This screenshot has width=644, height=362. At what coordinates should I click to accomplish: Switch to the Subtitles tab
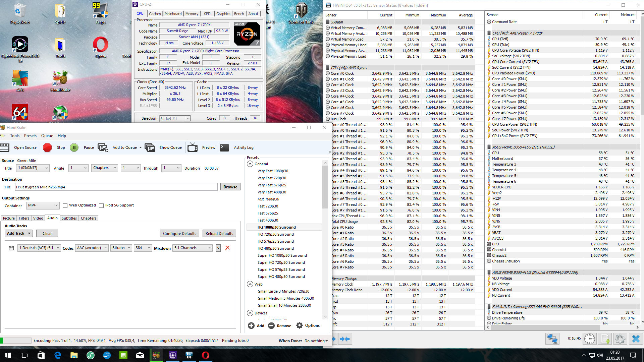(x=69, y=218)
